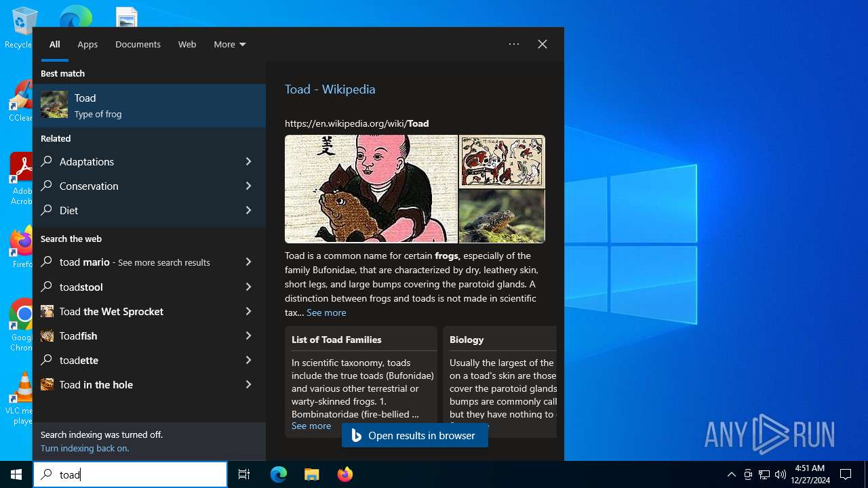Open the Microsoft Edge desktop shortcut
The image size is (868, 488).
point(75,16)
